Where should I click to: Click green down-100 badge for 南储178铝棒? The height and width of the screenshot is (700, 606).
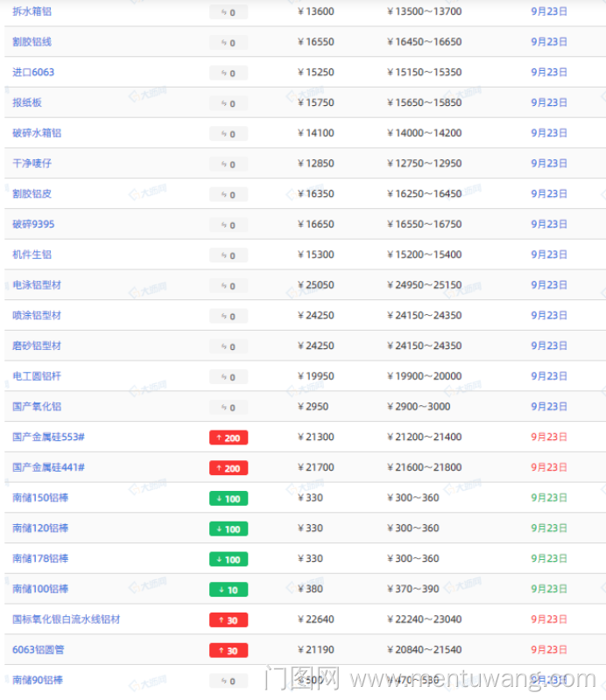pyautogui.click(x=229, y=559)
